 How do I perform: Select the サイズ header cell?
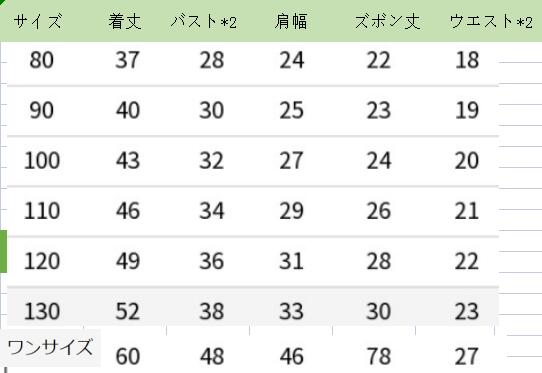38,21
